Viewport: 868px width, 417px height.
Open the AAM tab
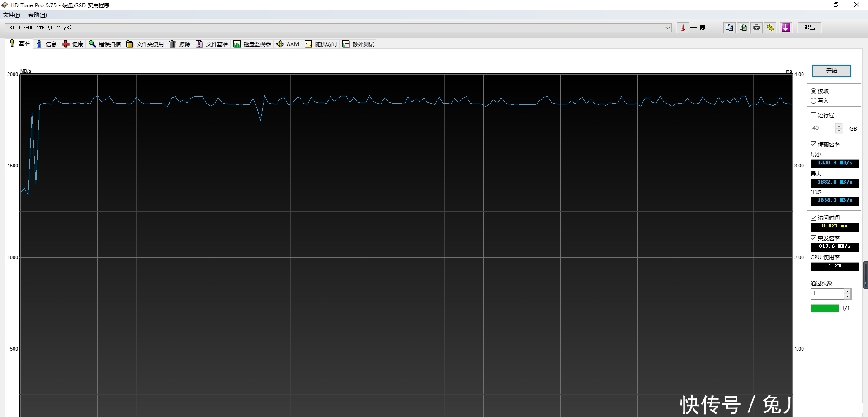pos(288,44)
